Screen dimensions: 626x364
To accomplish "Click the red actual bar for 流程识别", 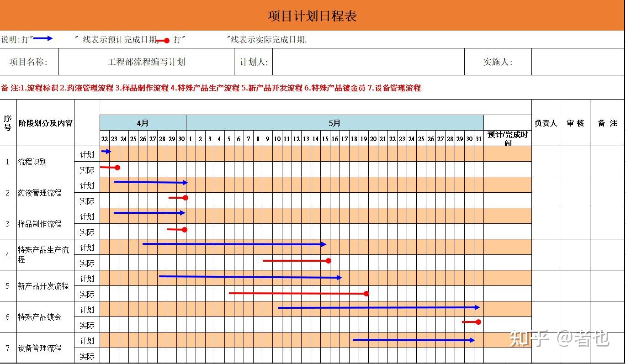I will [x=110, y=168].
